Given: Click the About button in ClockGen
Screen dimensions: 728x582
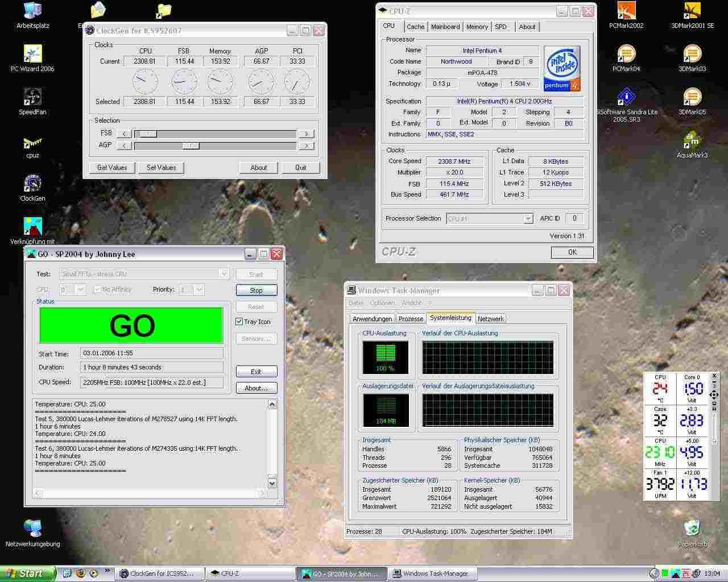Looking at the screenshot, I should pyautogui.click(x=259, y=168).
